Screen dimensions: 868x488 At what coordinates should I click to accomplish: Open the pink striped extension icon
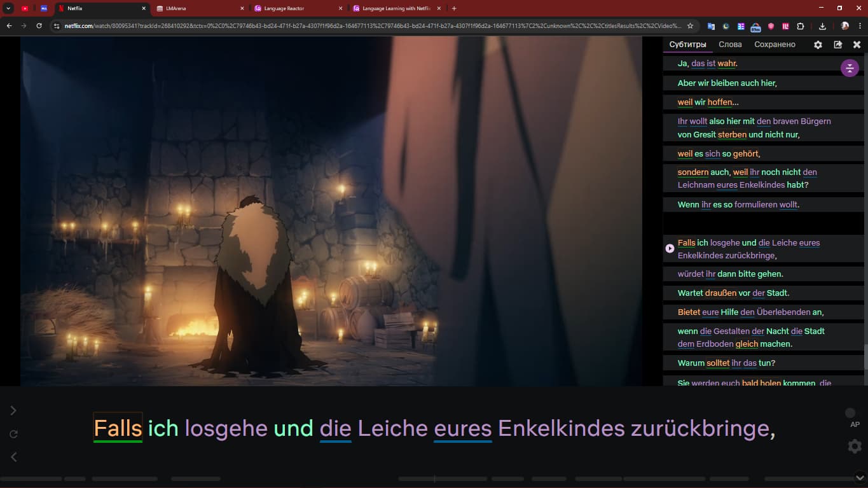click(785, 26)
